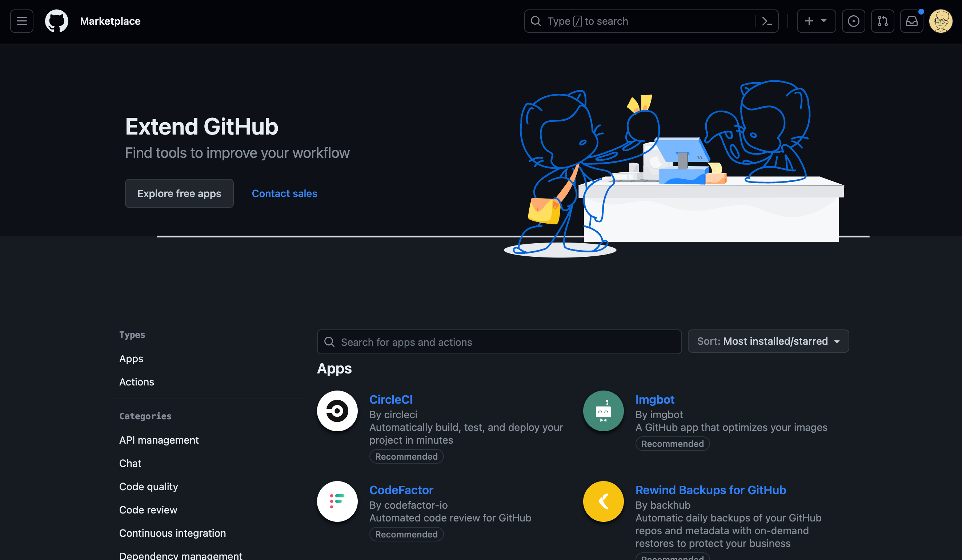This screenshot has height=560, width=962.
Task: Open the notifications inbox icon
Action: [911, 21]
